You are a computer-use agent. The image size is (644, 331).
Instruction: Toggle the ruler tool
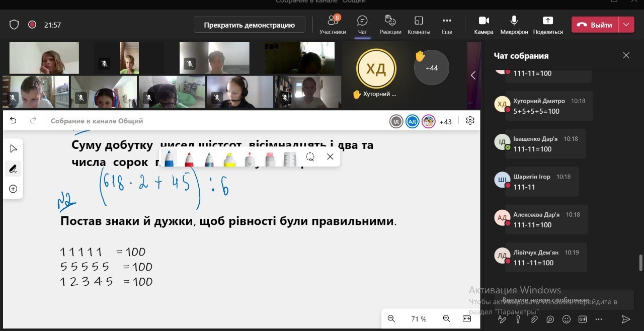pyautogui.click(x=289, y=159)
